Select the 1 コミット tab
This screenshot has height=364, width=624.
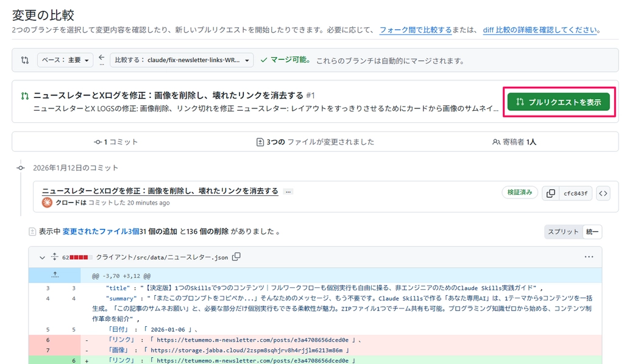click(116, 142)
